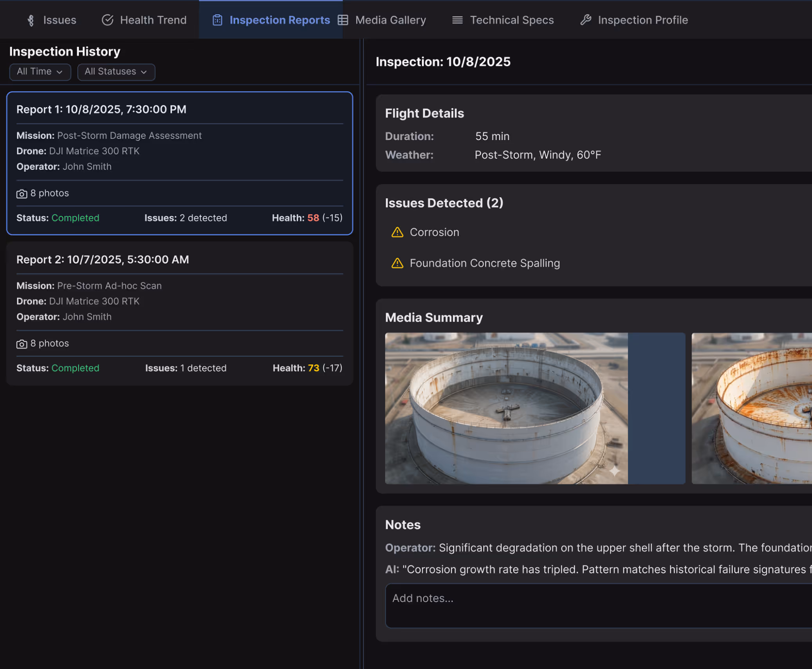Click health score 58 in Report 1
This screenshot has width=812, height=669.
click(313, 218)
